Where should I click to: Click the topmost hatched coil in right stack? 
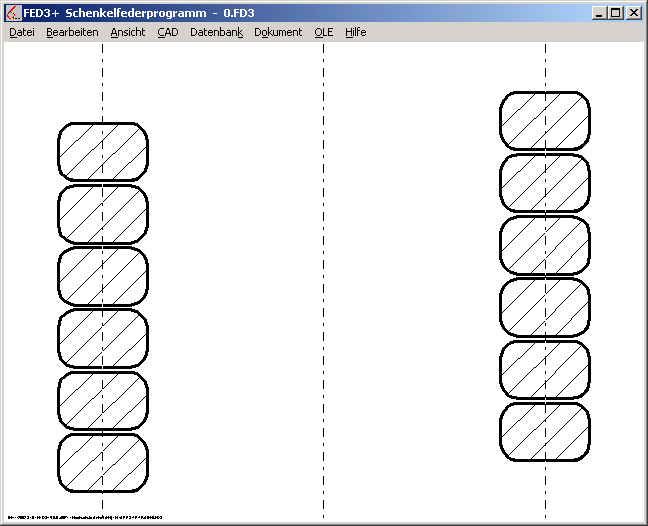pyautogui.click(x=545, y=121)
